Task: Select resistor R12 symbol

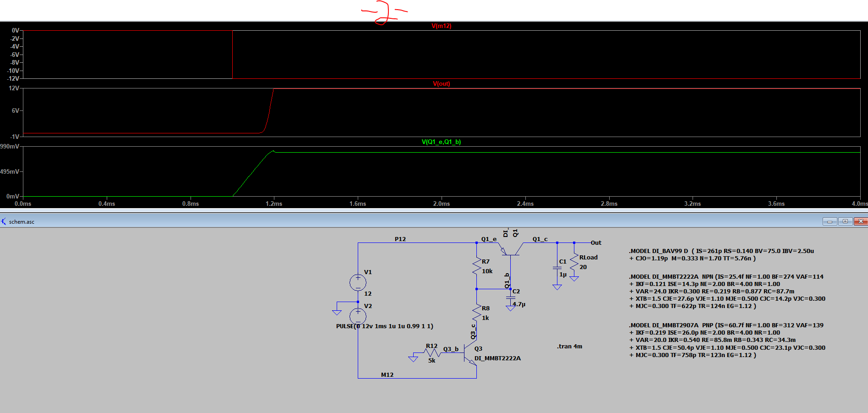Action: (431, 352)
